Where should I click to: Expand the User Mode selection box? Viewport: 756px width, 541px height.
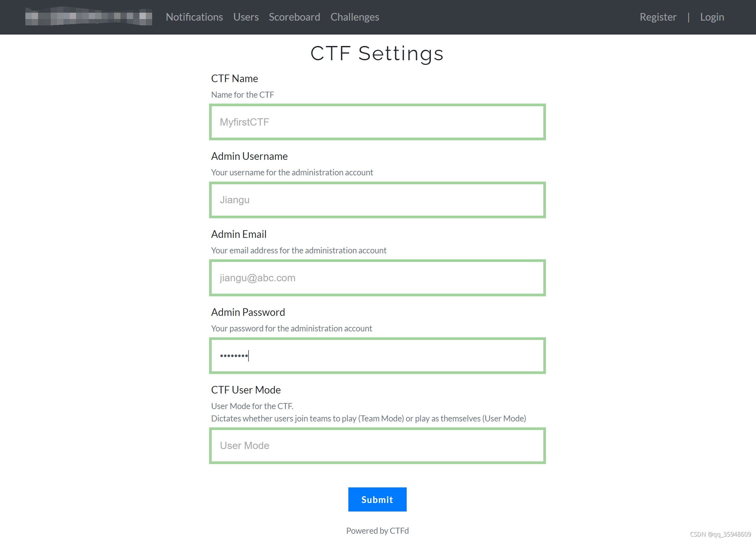pos(377,446)
